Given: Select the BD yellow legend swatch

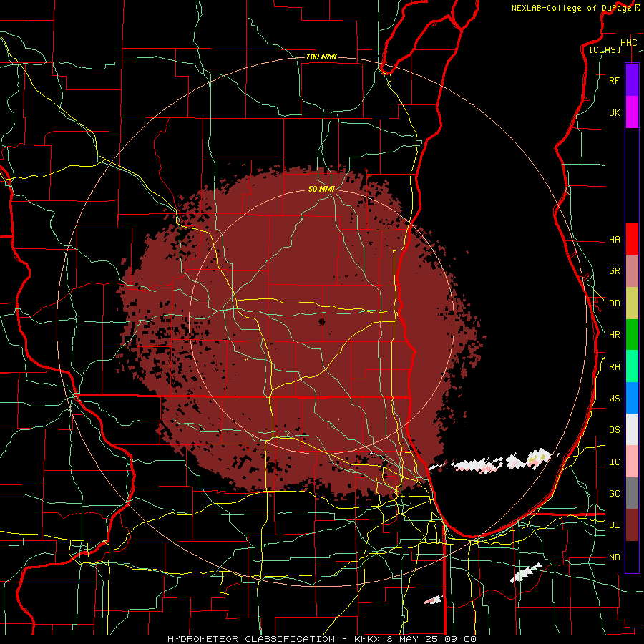Looking at the screenshot, I should [x=632, y=303].
